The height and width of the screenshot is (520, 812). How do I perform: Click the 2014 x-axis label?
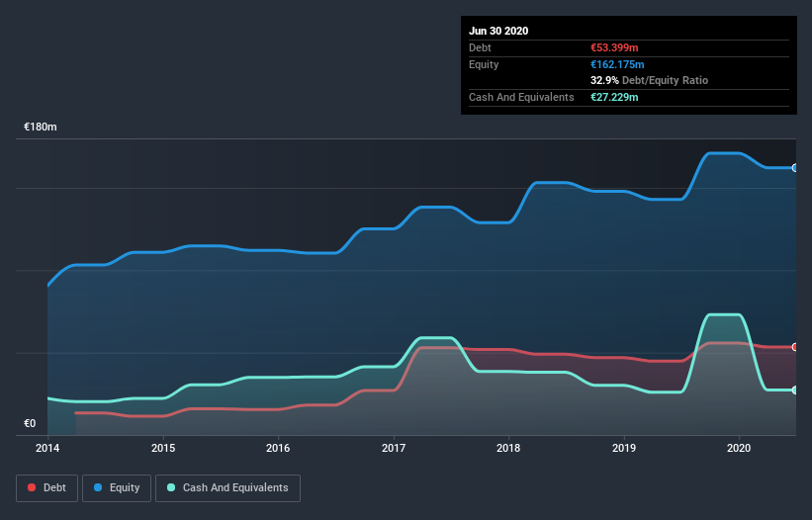[47, 448]
